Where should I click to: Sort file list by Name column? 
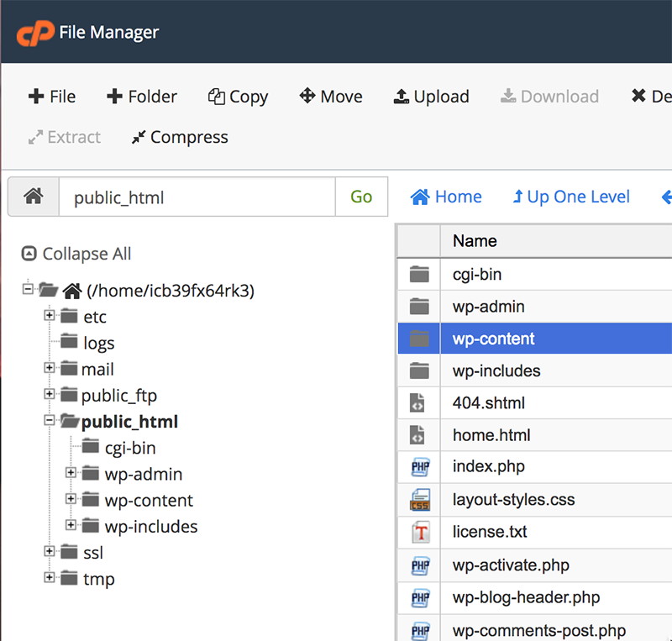[x=475, y=241]
